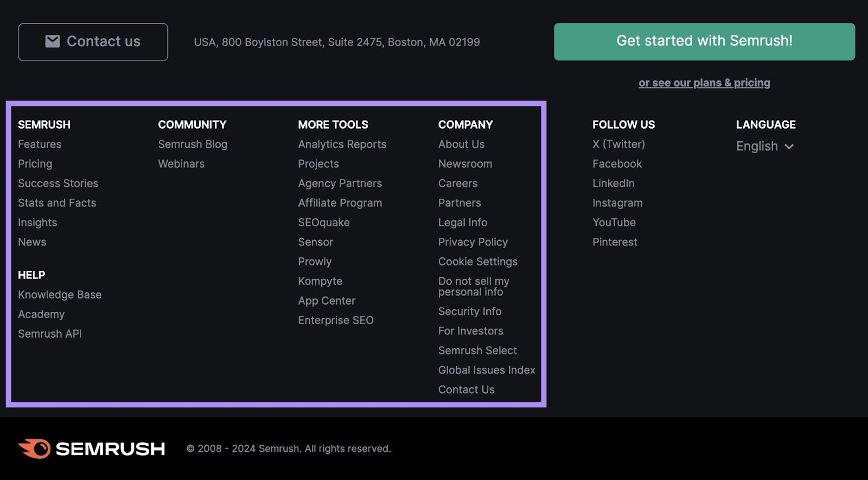
Task: Open For Investors link
Action: pyautogui.click(x=471, y=331)
